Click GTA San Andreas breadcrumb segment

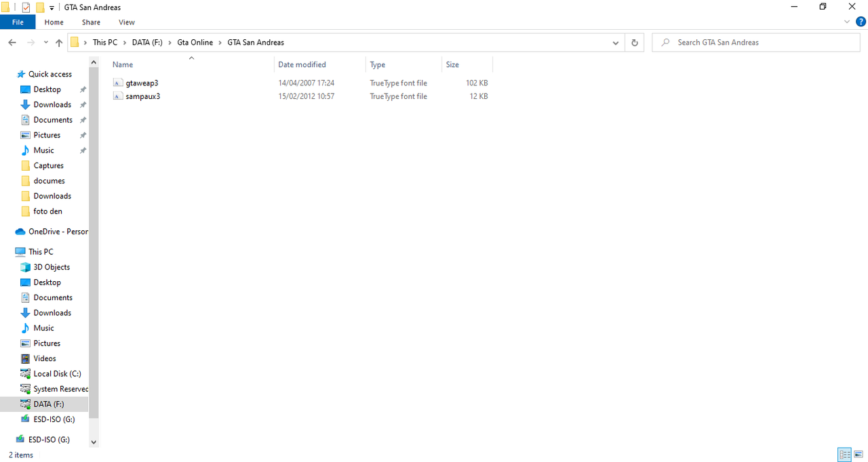(x=256, y=42)
